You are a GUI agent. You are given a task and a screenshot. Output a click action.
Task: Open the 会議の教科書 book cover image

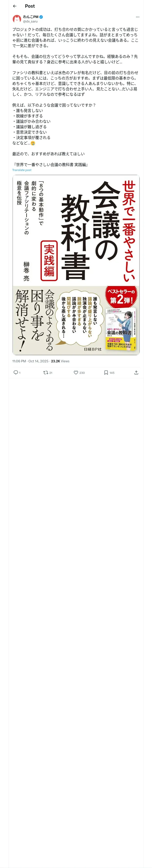pos(76,265)
